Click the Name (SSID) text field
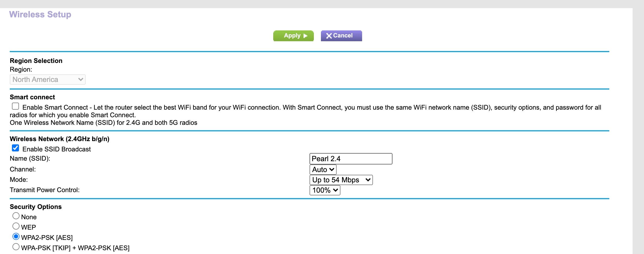 (x=351, y=158)
